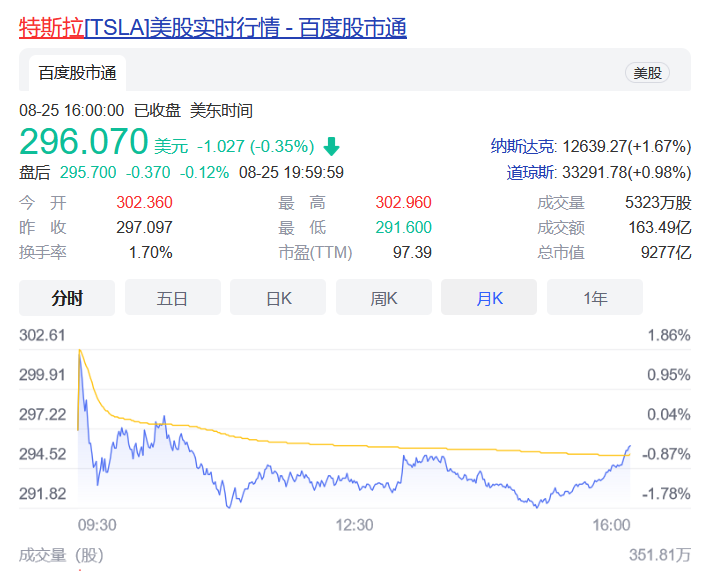Click the 美股 market badge
This screenshot has height=571, width=718.
pyautogui.click(x=647, y=72)
